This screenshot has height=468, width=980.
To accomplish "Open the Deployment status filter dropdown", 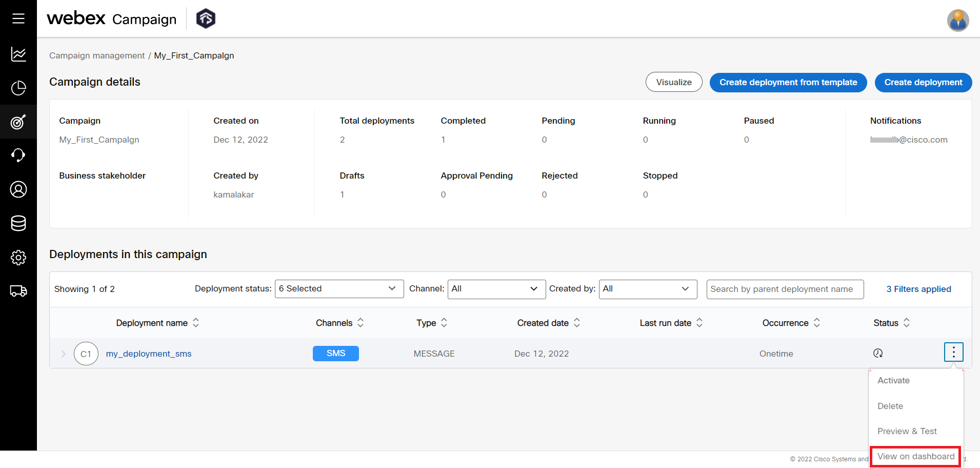I will point(338,288).
